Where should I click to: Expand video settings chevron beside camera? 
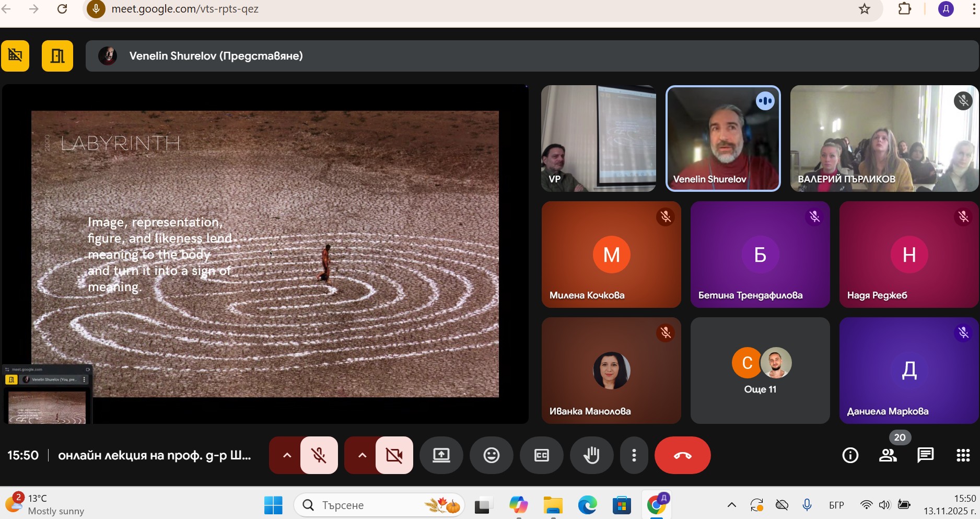coord(362,455)
